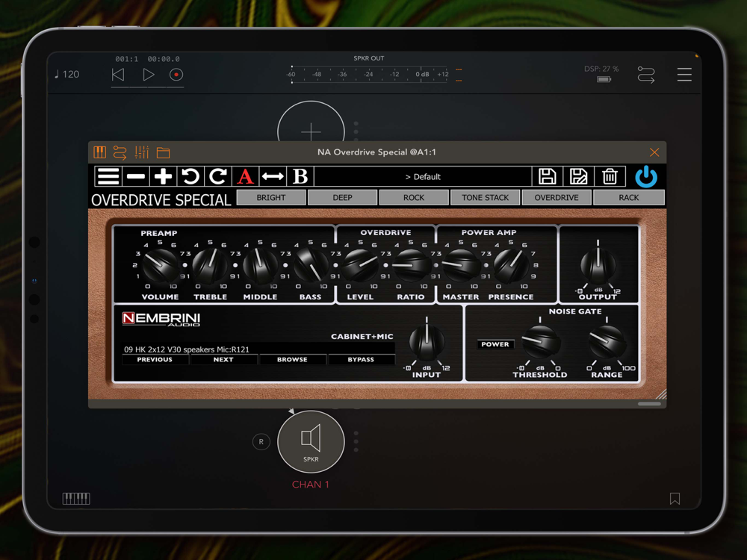Open the routing icon in the top bar
The height and width of the screenshot is (560, 747).
pos(646,75)
